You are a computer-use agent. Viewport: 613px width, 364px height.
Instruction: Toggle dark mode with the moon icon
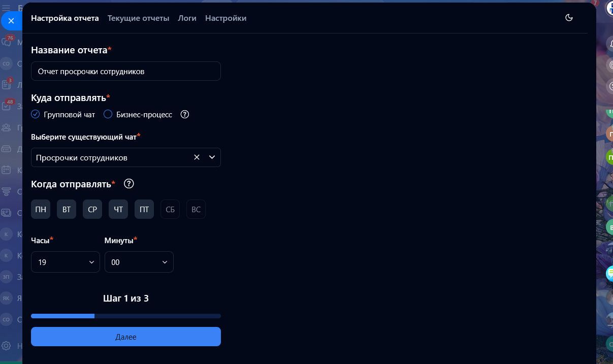pos(569,18)
